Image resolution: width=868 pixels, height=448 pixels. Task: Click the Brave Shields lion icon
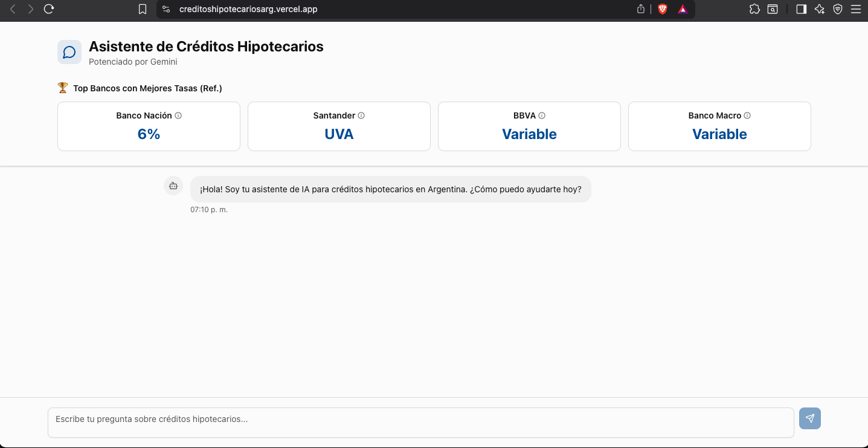coord(663,9)
